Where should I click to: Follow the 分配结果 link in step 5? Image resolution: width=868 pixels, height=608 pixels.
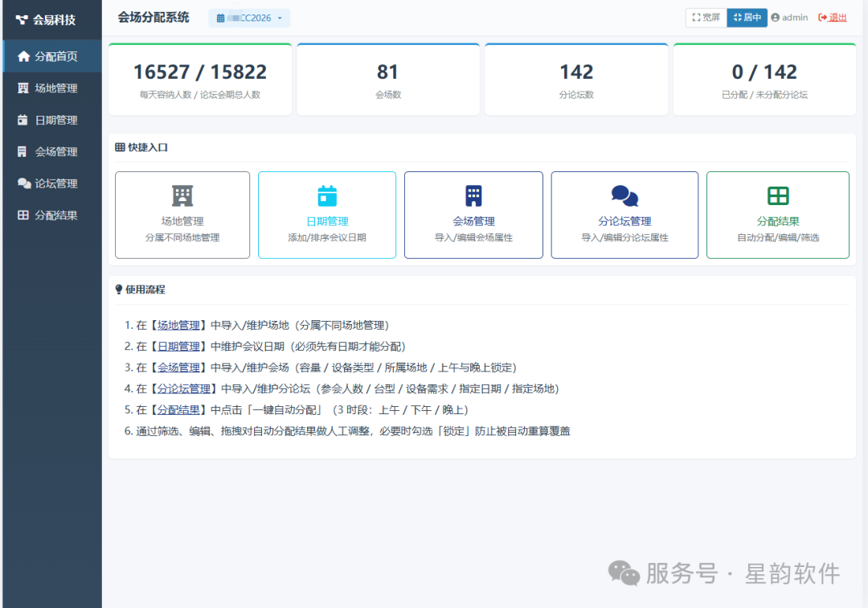tap(178, 410)
